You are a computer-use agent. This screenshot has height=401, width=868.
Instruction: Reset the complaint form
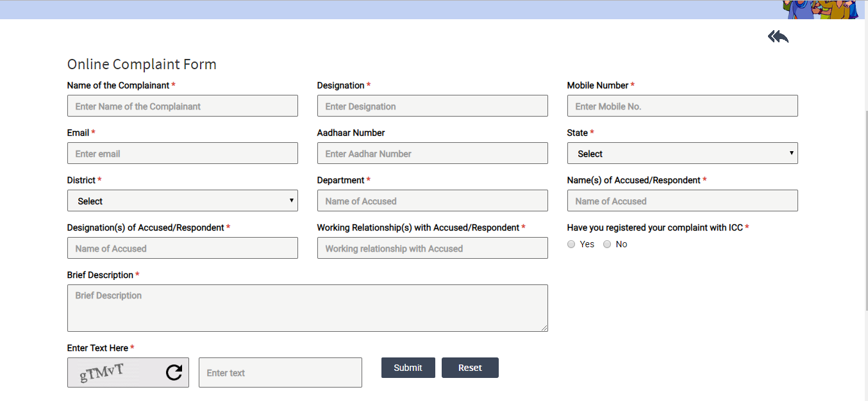tap(469, 368)
